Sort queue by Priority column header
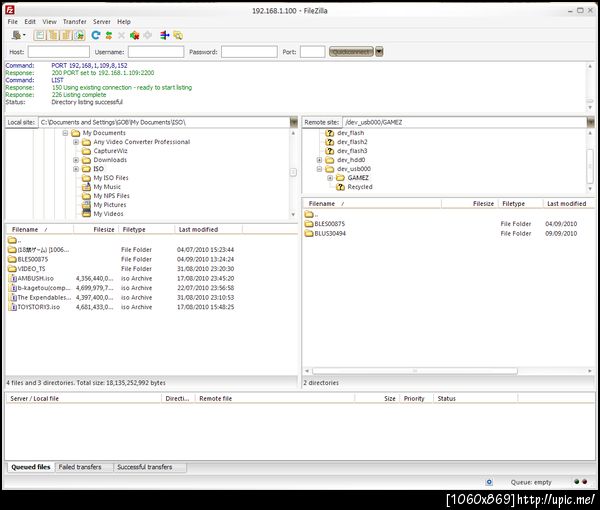Image resolution: width=600 pixels, height=510 pixels. [x=416, y=399]
